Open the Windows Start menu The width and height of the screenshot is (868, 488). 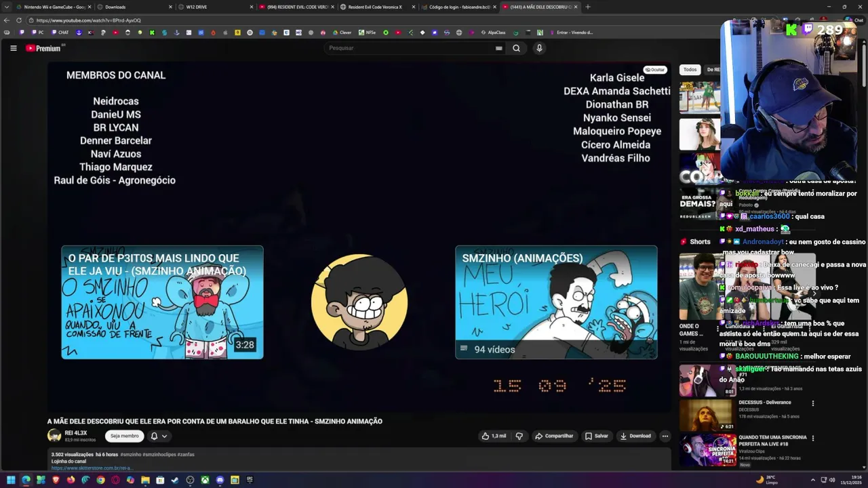point(11,480)
